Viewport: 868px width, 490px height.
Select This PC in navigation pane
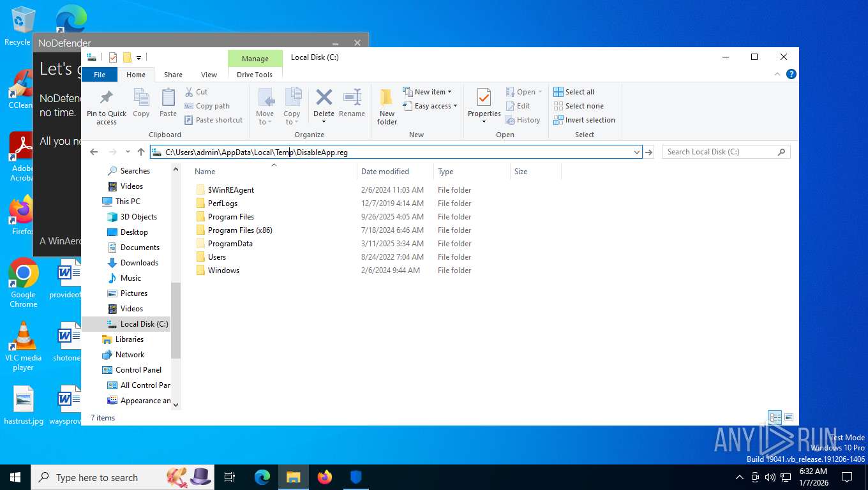(128, 201)
